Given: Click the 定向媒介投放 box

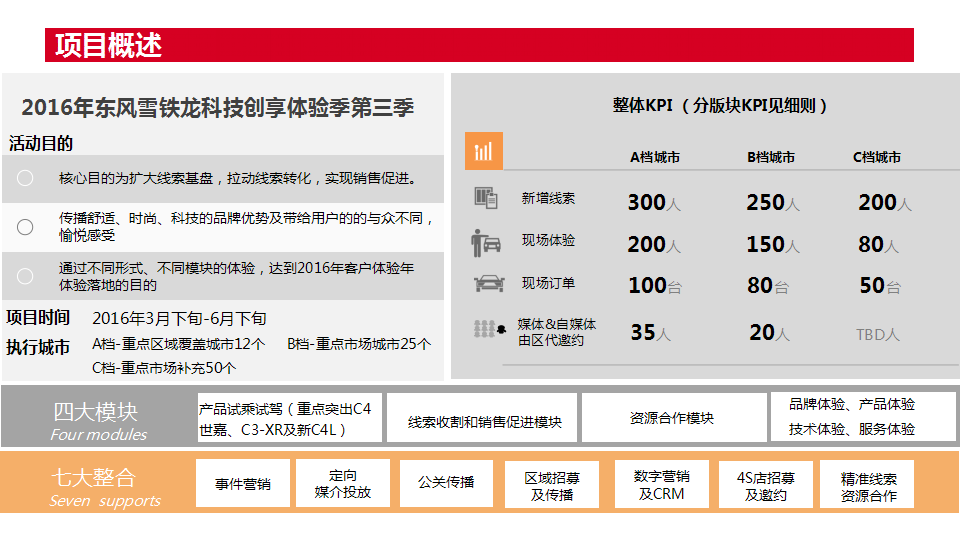Looking at the screenshot, I should (343, 484).
